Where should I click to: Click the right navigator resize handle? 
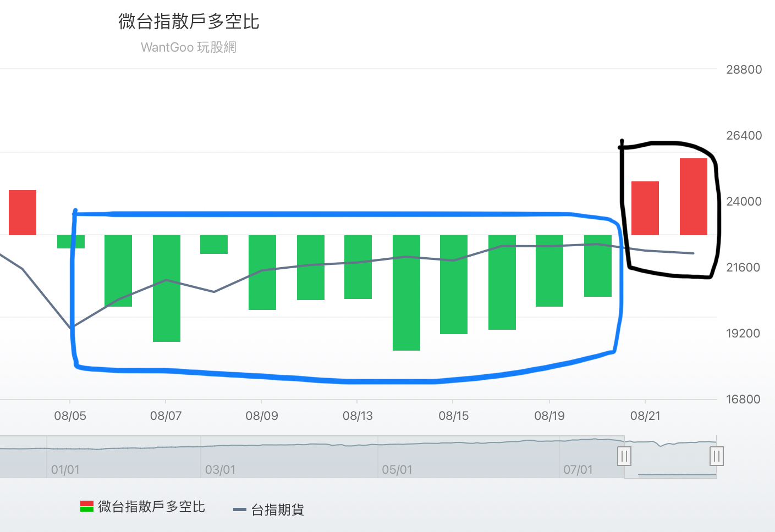(717, 456)
